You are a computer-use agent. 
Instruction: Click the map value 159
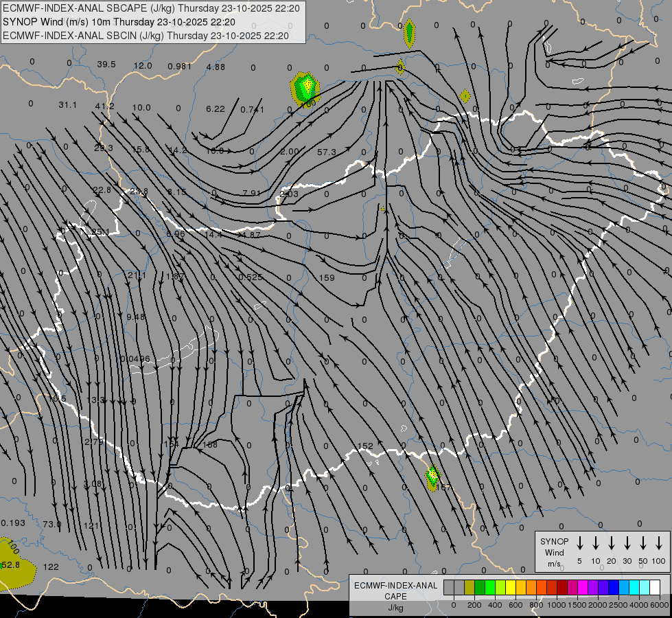tap(327, 277)
